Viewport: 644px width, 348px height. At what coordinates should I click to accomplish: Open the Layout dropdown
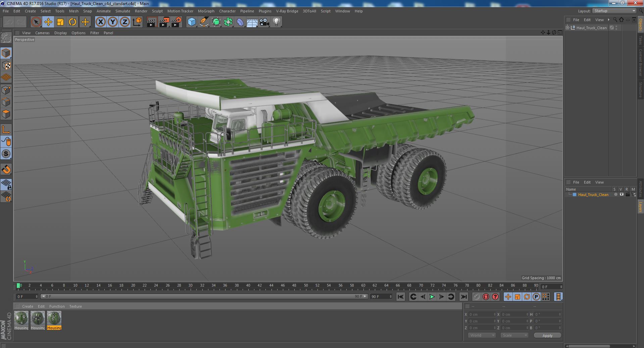tap(614, 11)
